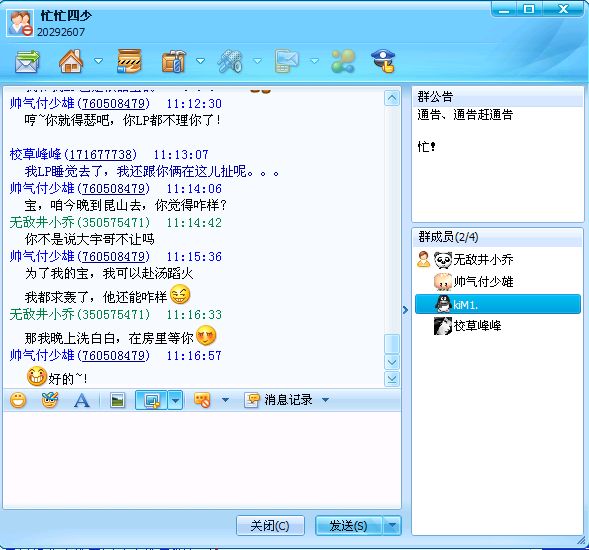Select member kiM1. in list
Viewport: 589px width, 550px height.
(497, 304)
